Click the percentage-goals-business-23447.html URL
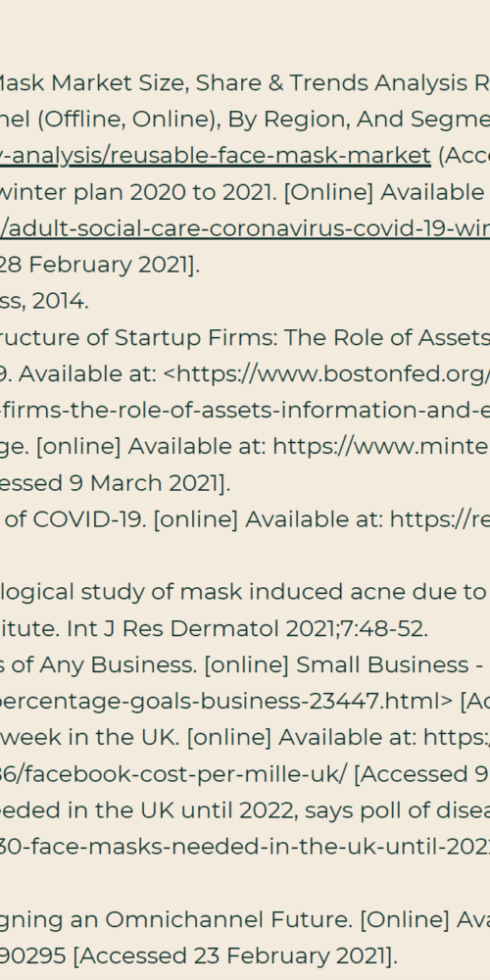The height and width of the screenshot is (980, 490). [225, 702]
